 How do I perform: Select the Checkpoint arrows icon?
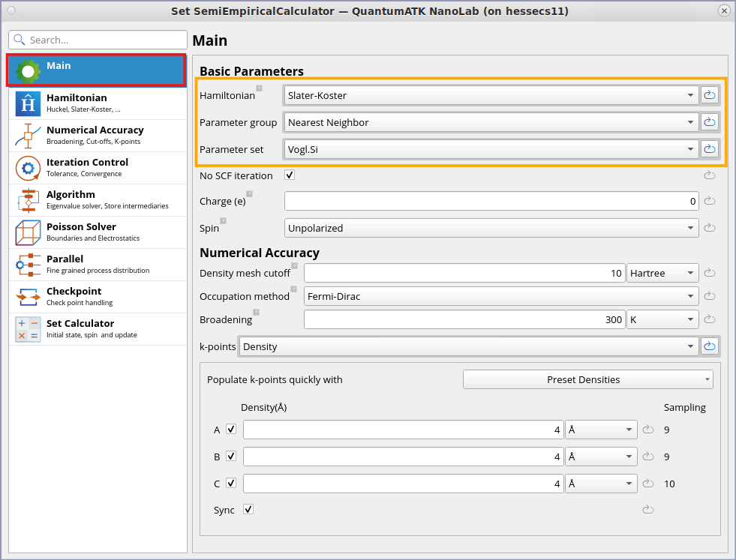(x=28, y=298)
